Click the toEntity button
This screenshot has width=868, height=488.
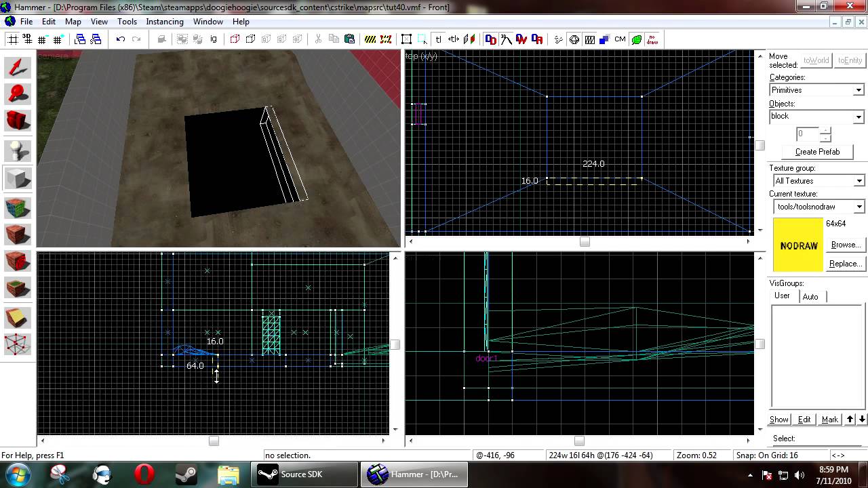pos(850,60)
